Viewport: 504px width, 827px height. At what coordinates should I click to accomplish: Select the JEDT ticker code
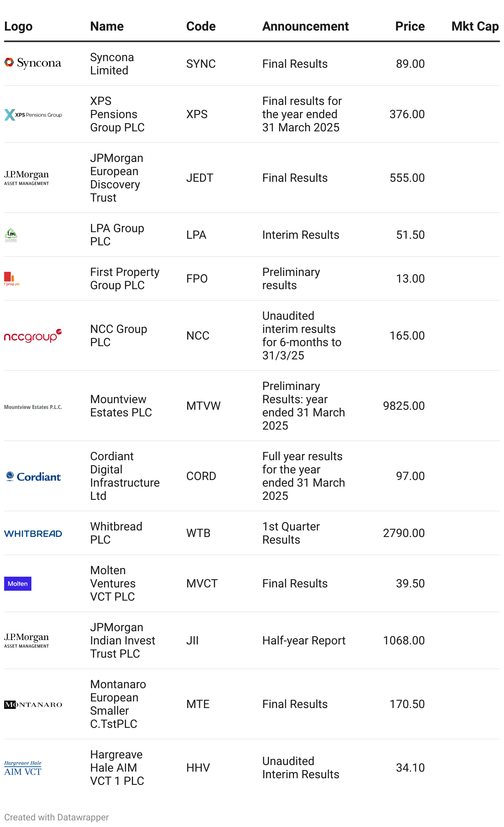click(200, 178)
